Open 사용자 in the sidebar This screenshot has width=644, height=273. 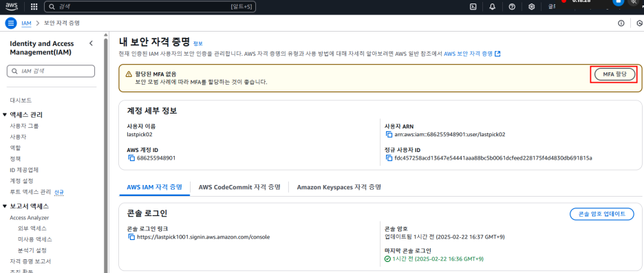pos(18,137)
